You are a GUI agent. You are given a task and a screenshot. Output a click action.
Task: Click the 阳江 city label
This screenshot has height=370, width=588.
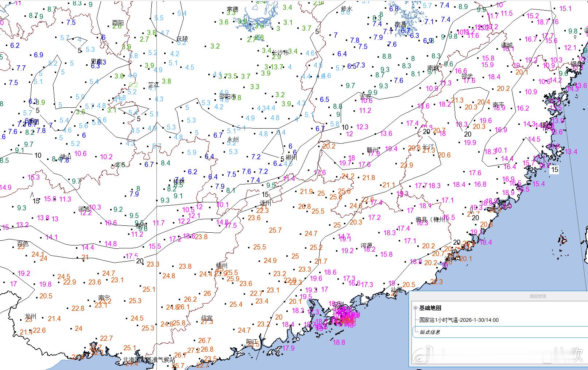tap(252, 342)
